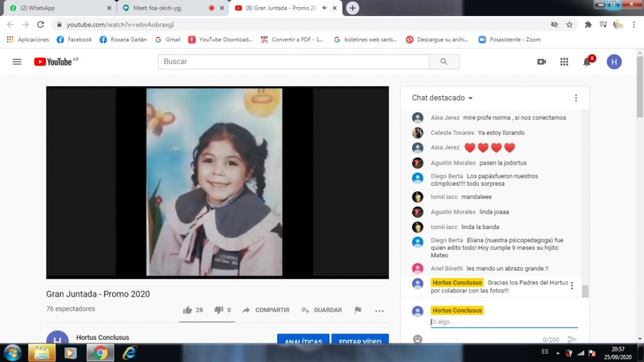Report video using the flag icon

coord(358,310)
